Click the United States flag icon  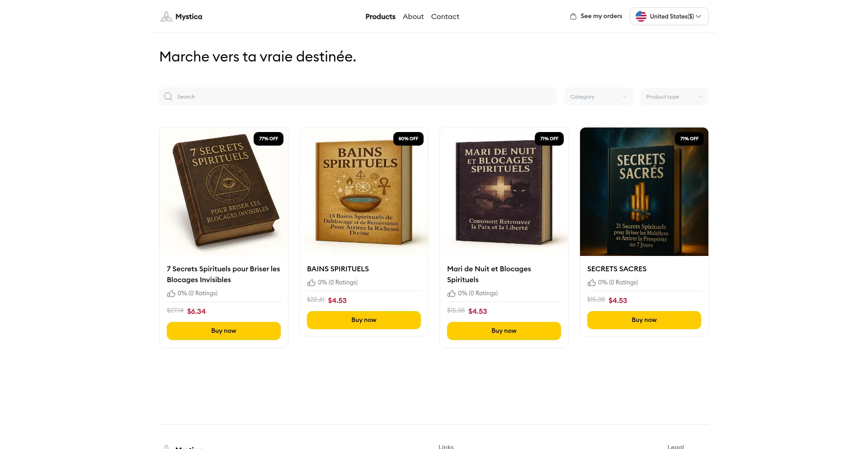(x=641, y=16)
